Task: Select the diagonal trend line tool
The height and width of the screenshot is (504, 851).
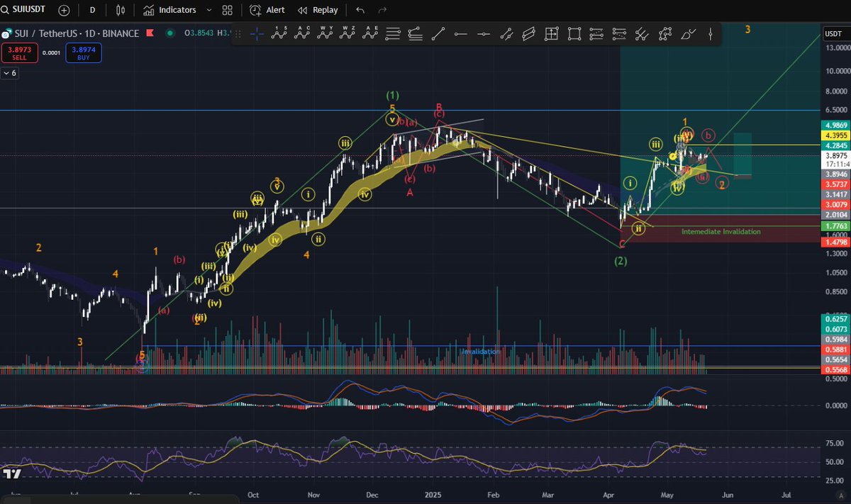Action: pos(438,33)
